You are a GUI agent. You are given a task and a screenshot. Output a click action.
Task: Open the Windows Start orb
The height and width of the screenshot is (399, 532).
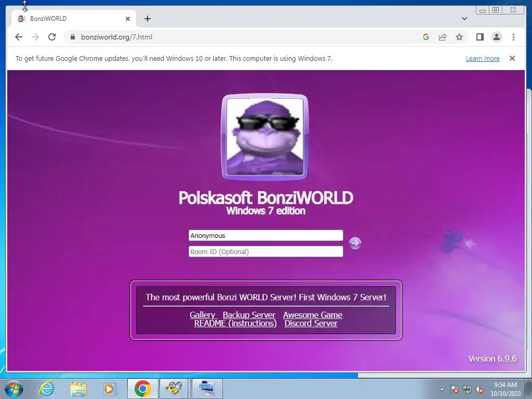click(14, 389)
